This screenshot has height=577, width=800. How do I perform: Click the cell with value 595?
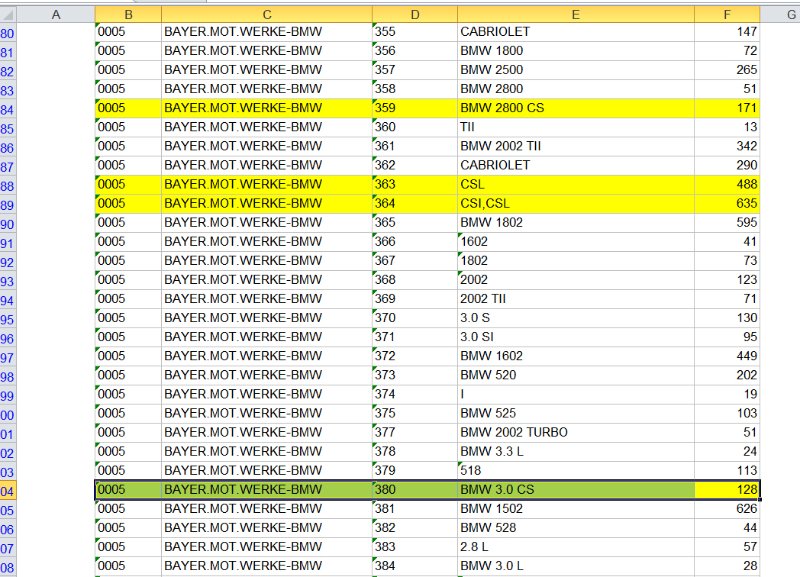727,222
